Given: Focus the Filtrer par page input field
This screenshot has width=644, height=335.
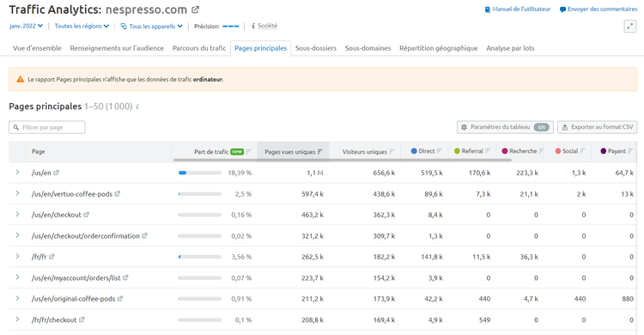Looking at the screenshot, I should coord(47,127).
